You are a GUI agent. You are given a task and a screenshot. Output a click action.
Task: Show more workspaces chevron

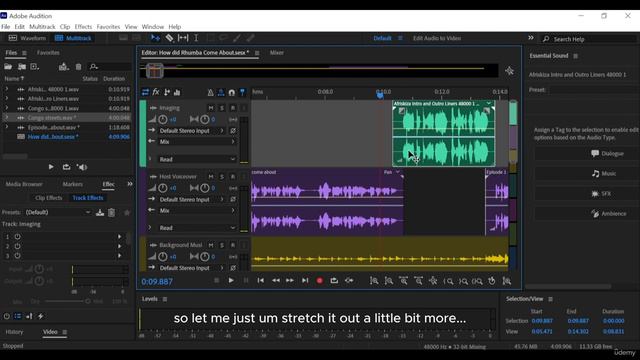[531, 38]
